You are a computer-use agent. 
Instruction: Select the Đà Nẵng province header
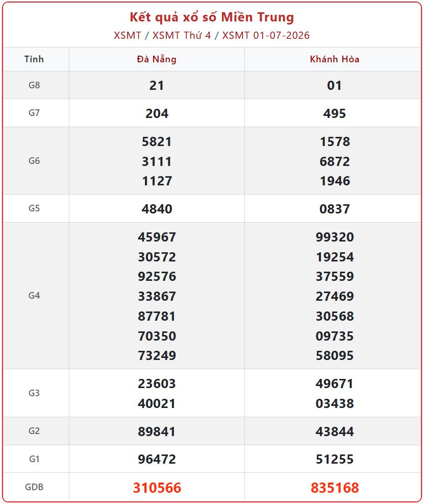pyautogui.click(x=157, y=59)
